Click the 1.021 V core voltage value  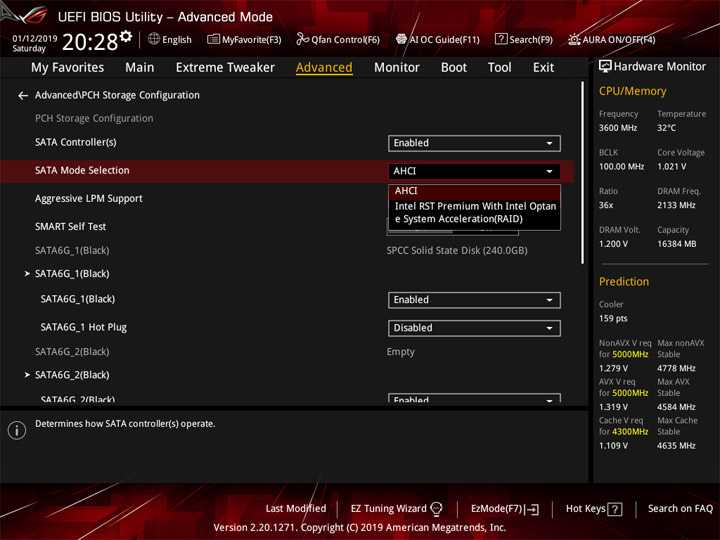[671, 167]
